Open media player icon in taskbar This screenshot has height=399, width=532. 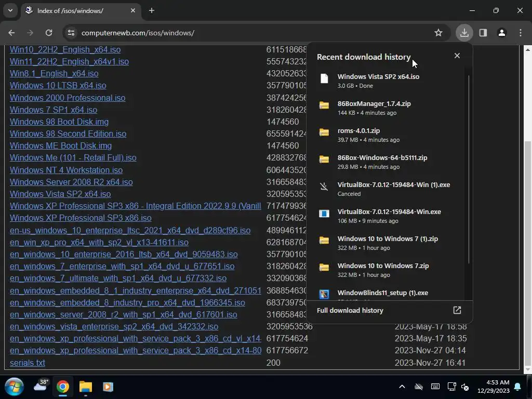click(108, 387)
